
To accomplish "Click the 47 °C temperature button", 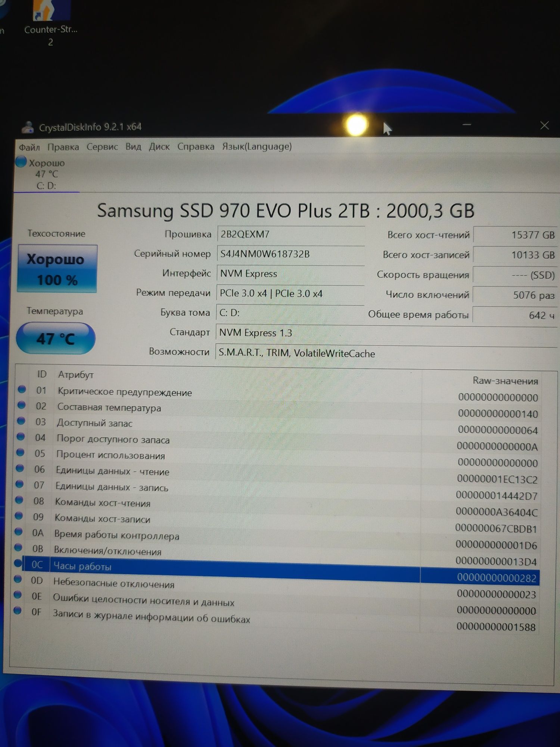I will click(56, 338).
